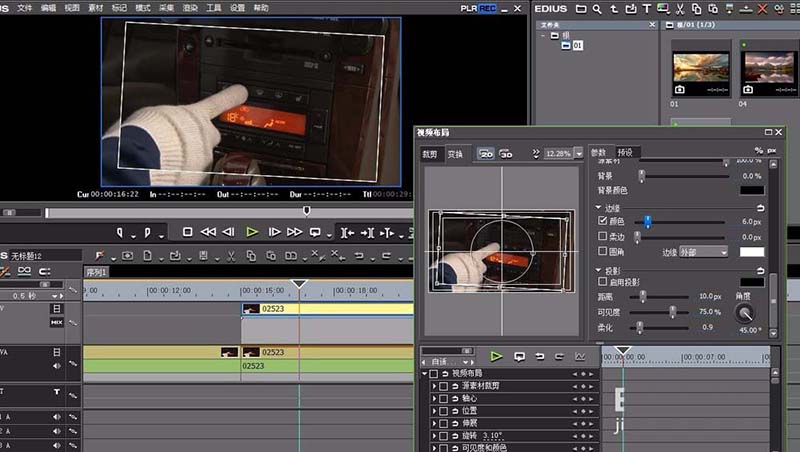Enable the 柔边 soft edge checkbox

coord(602,237)
